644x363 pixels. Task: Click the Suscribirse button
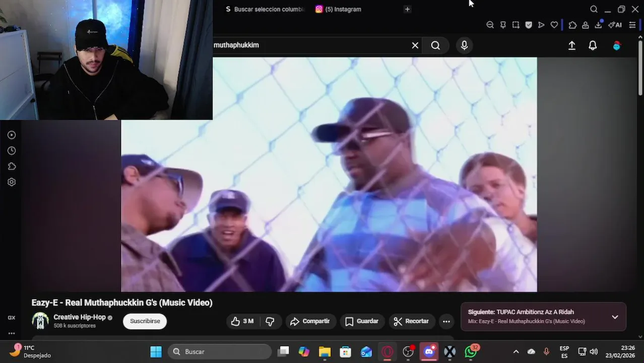tap(145, 321)
